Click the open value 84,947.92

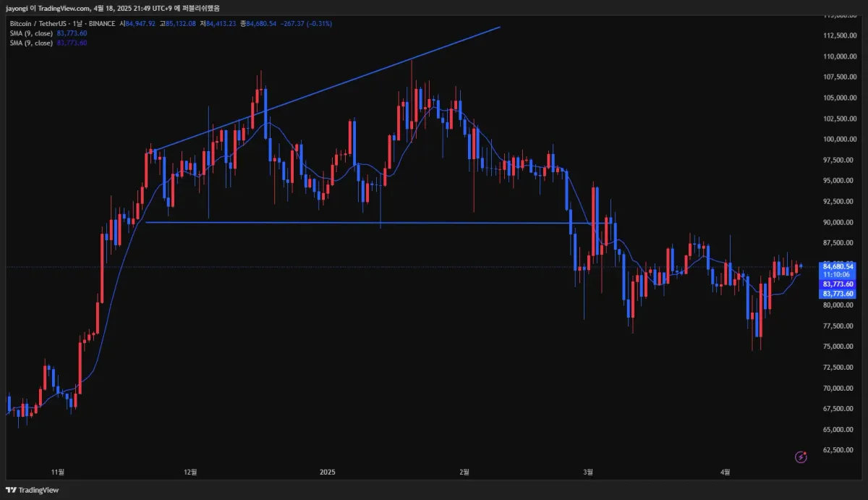click(x=140, y=23)
